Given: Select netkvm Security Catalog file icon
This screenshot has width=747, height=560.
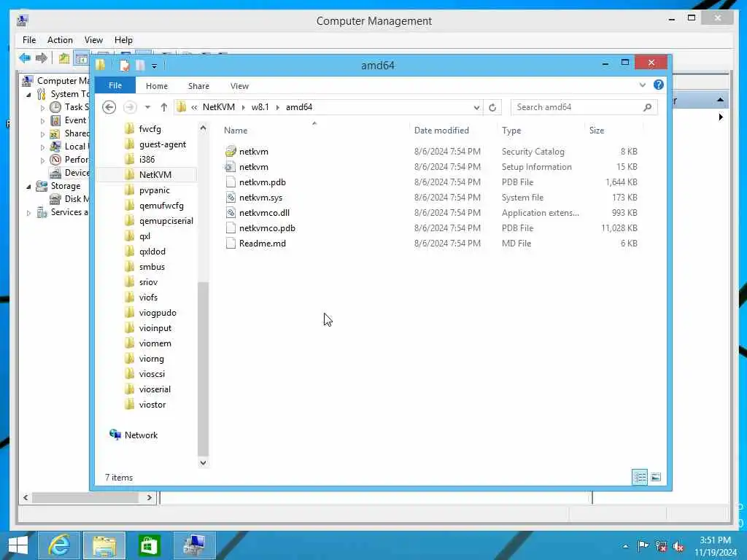Looking at the screenshot, I should pos(231,152).
